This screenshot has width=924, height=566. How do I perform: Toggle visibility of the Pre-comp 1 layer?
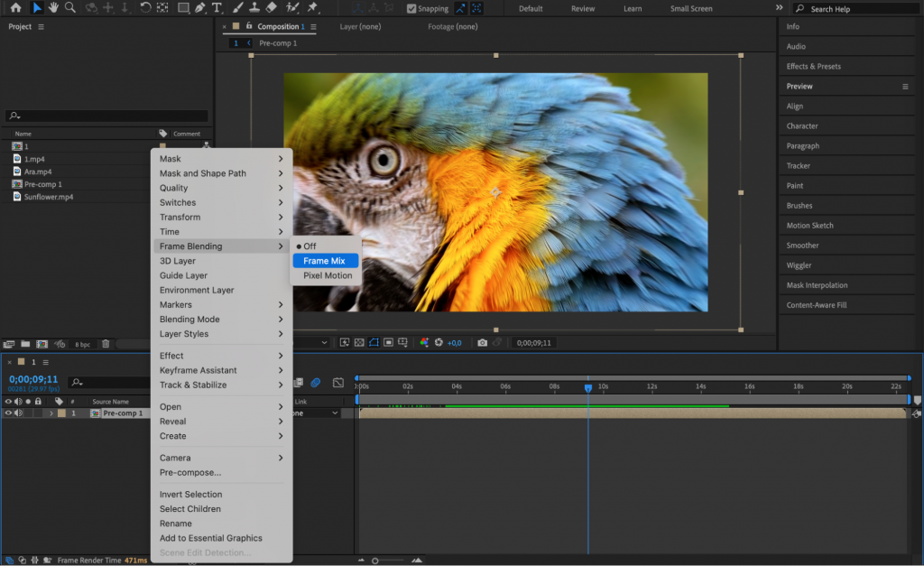pos(9,413)
